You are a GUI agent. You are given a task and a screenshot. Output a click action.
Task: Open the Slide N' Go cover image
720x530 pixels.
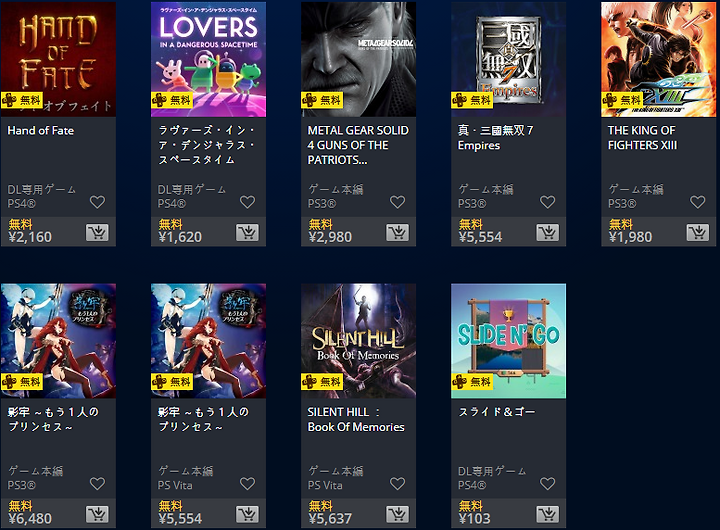click(x=509, y=341)
